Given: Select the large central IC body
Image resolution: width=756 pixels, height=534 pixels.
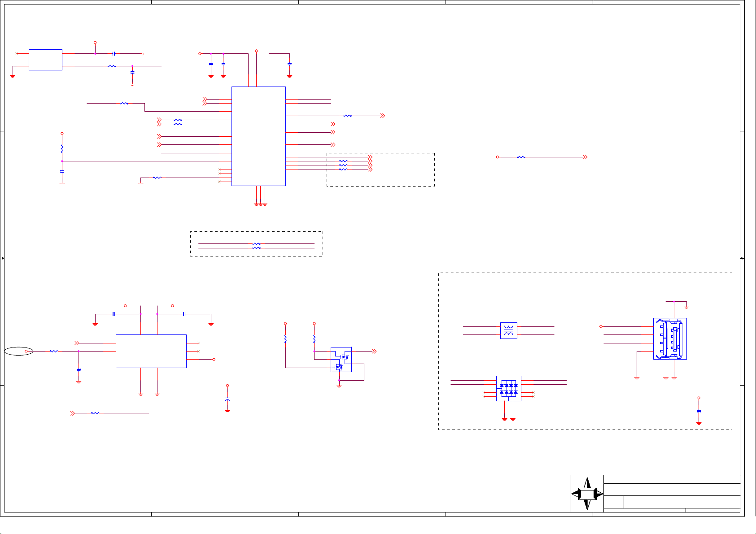Looking at the screenshot, I should pos(258,136).
